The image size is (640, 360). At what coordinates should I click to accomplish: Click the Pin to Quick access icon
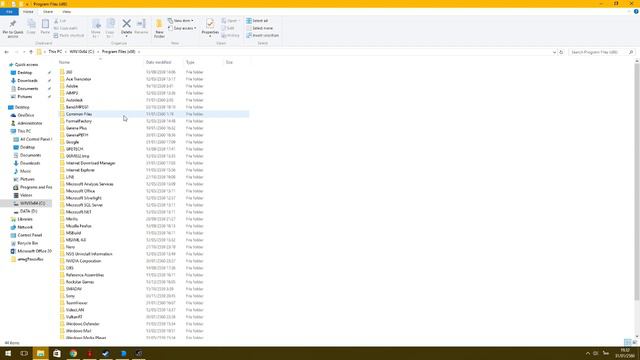click(13, 24)
